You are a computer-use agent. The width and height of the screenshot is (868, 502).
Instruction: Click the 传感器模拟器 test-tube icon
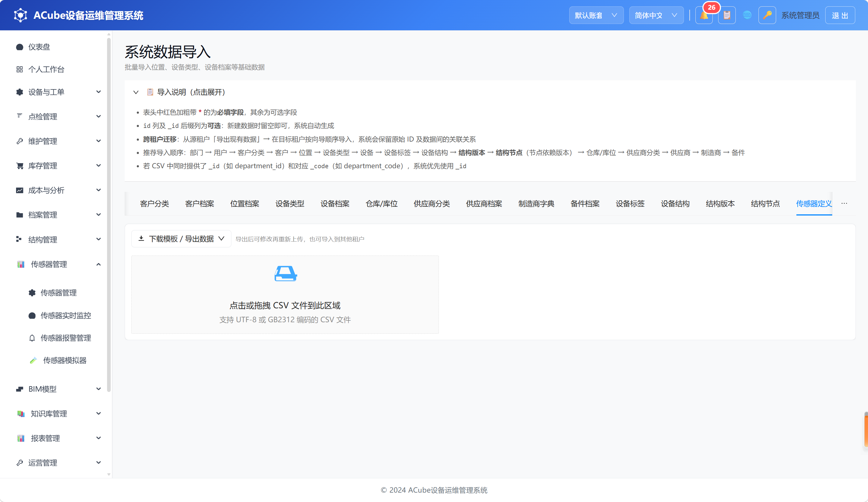tap(33, 360)
